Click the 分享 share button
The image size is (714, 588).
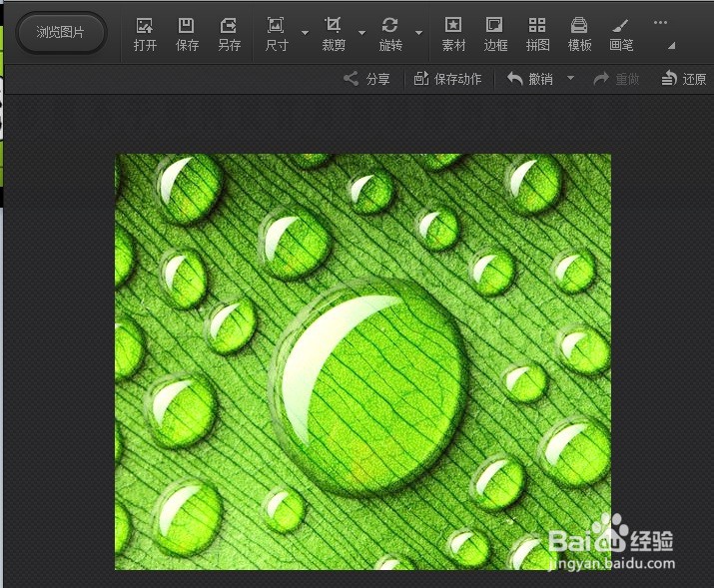point(366,79)
